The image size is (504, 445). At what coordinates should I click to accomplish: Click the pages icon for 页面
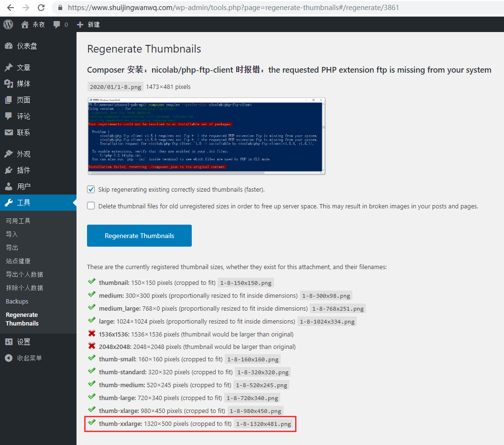tap(9, 100)
